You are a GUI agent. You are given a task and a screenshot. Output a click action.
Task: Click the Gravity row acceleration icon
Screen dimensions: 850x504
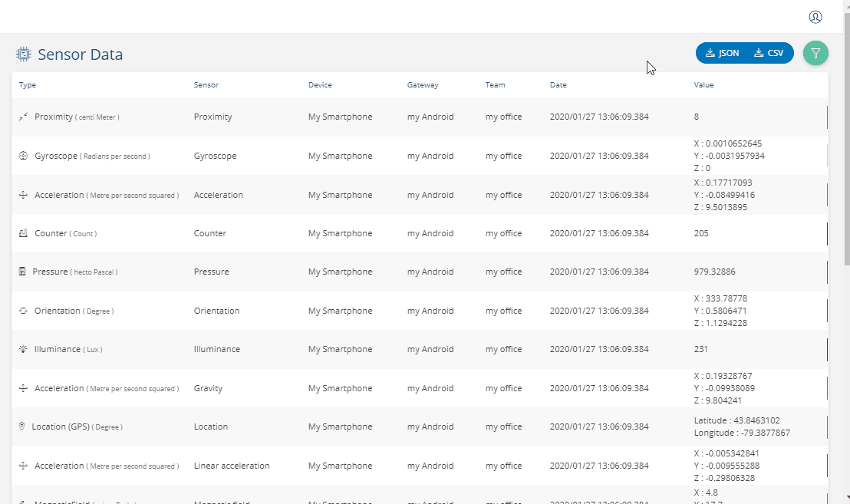click(x=23, y=388)
